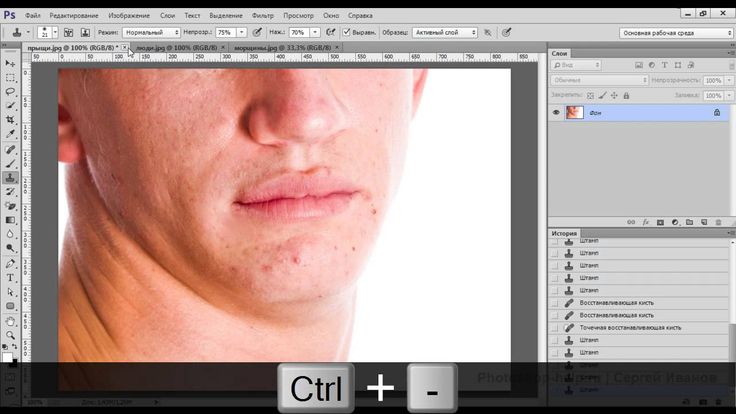
Task: Open the Фильтр menu
Action: click(x=262, y=15)
